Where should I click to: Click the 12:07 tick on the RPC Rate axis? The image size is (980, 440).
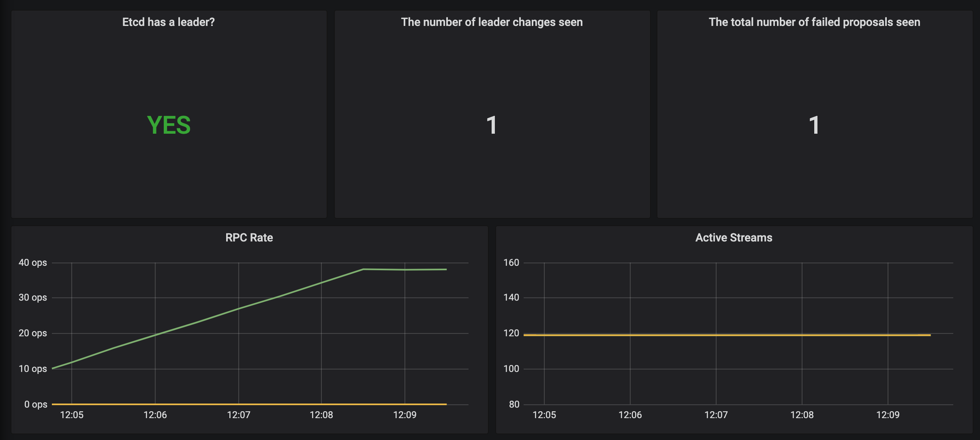(238, 415)
